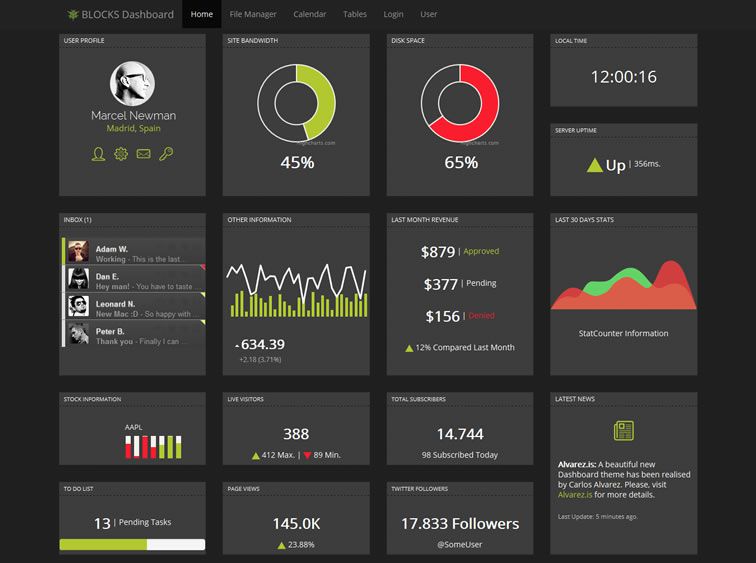Open settings via the gear icon
756x563 pixels.
tap(121, 154)
